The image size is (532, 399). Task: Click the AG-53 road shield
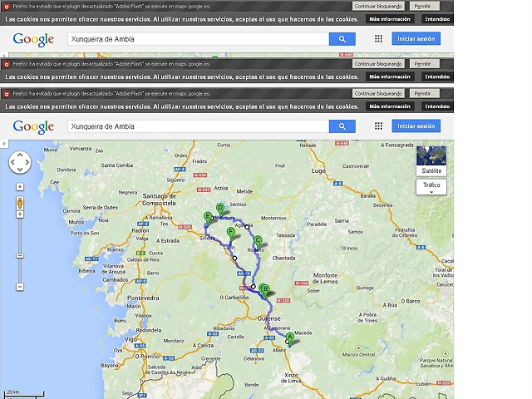(x=244, y=273)
